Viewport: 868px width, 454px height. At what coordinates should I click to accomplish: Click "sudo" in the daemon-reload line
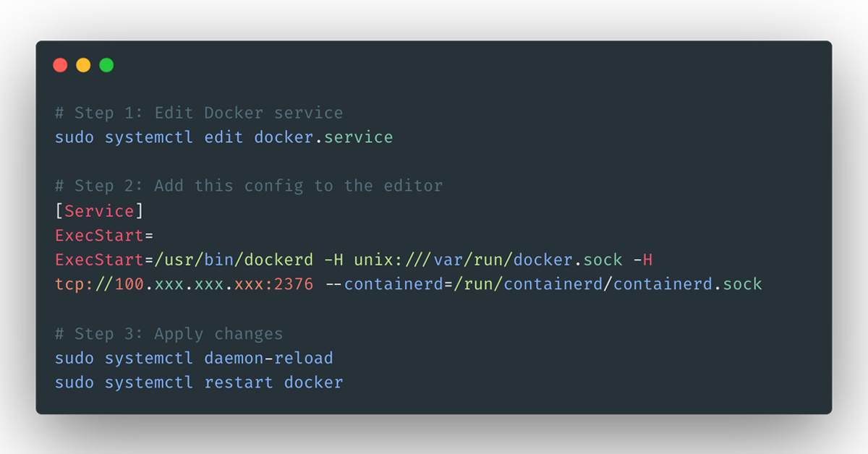pos(75,359)
